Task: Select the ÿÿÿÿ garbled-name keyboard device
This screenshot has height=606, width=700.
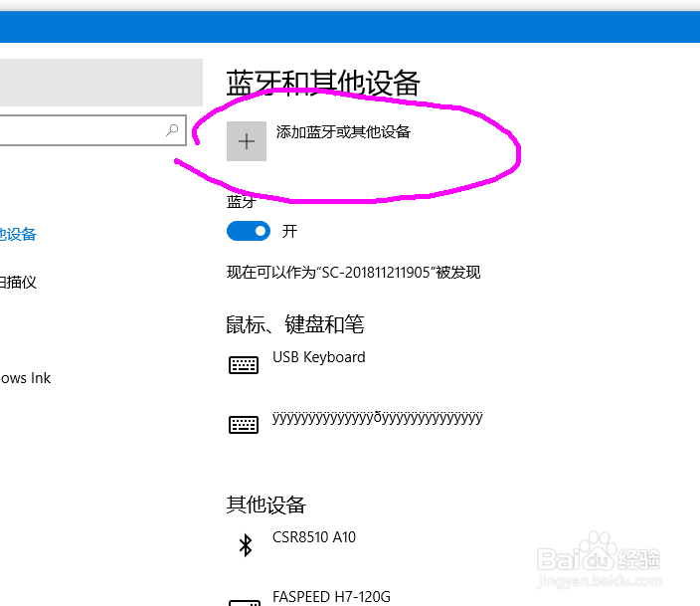Action: coord(377,417)
